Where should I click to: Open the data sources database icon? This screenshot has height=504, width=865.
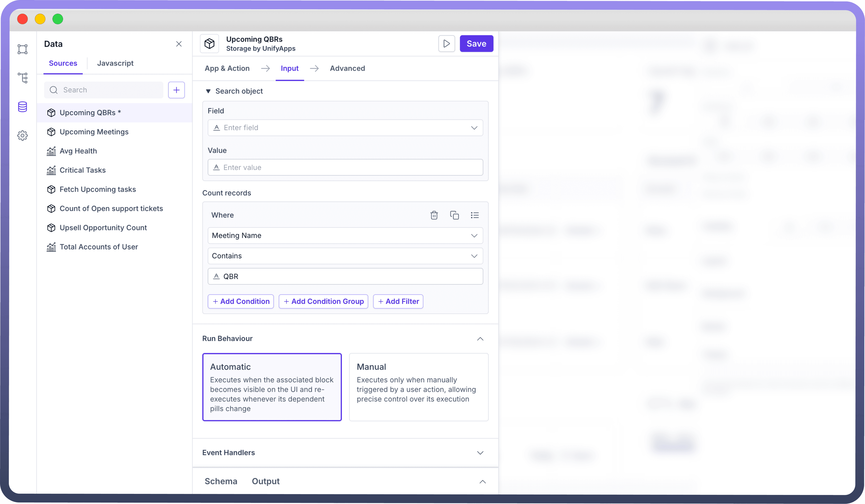click(22, 107)
